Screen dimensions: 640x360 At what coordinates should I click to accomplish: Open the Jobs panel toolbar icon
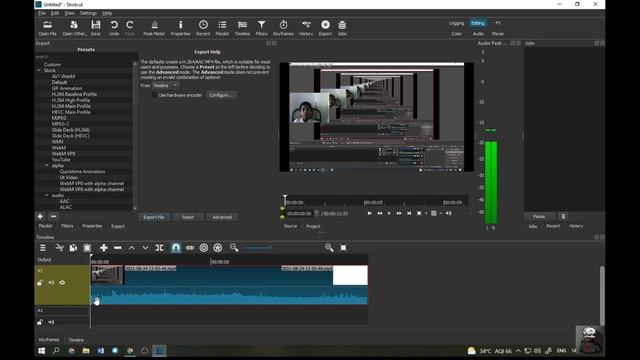click(342, 28)
